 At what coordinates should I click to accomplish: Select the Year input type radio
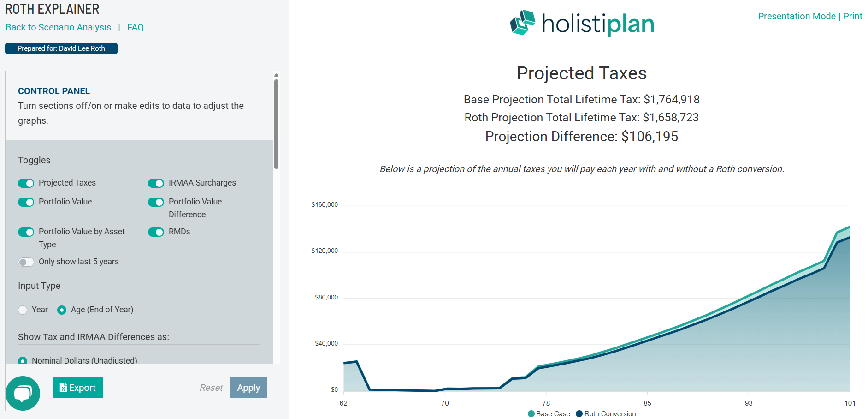23,310
